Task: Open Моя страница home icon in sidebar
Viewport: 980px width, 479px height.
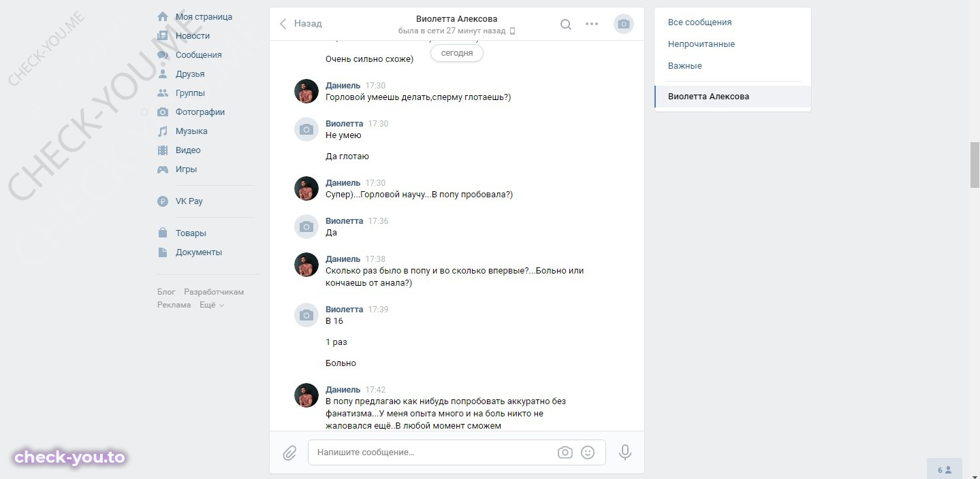Action: point(163,16)
